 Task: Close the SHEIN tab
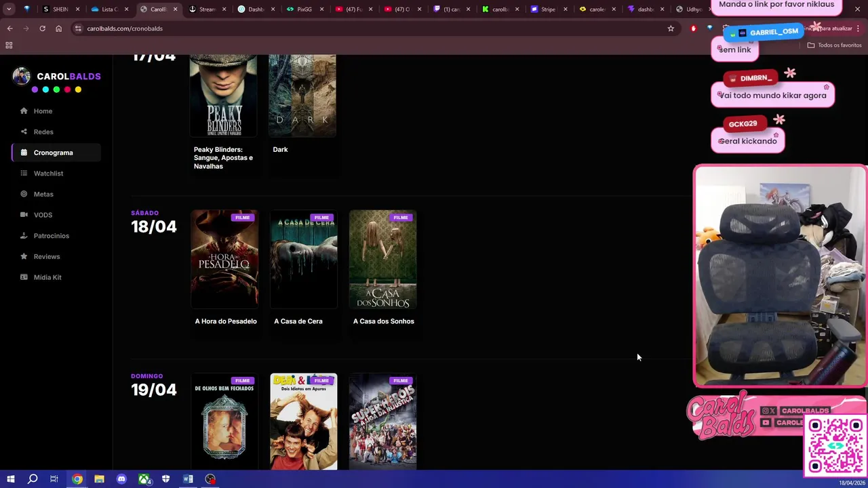click(77, 9)
